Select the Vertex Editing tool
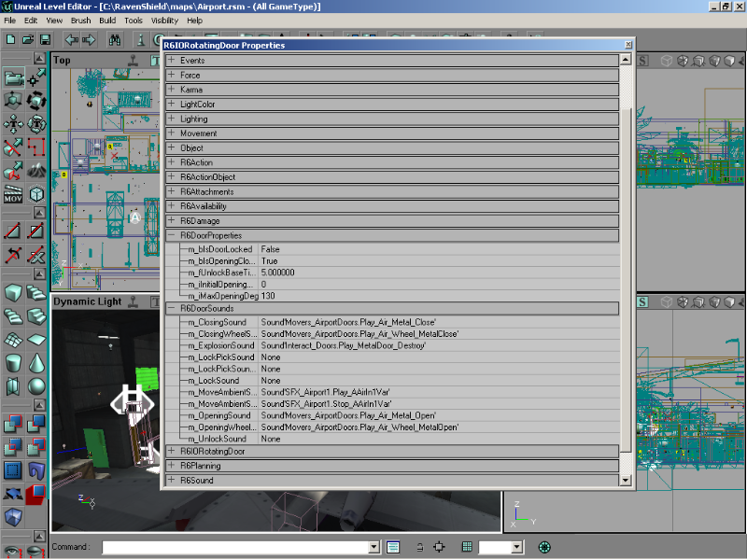This screenshot has height=560, width=747. (36, 77)
